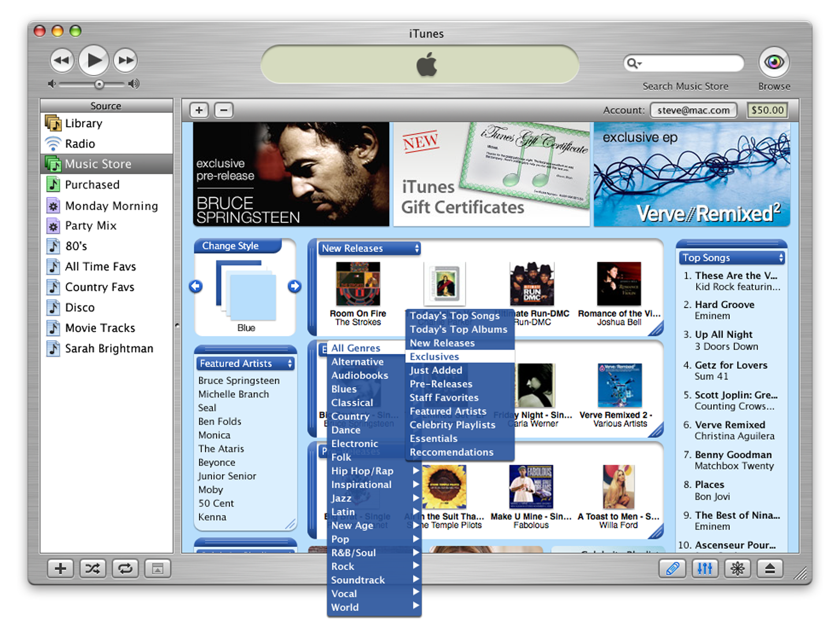Open Make U Mine album by Fabolous
The height and width of the screenshot is (630, 840).
(531, 487)
